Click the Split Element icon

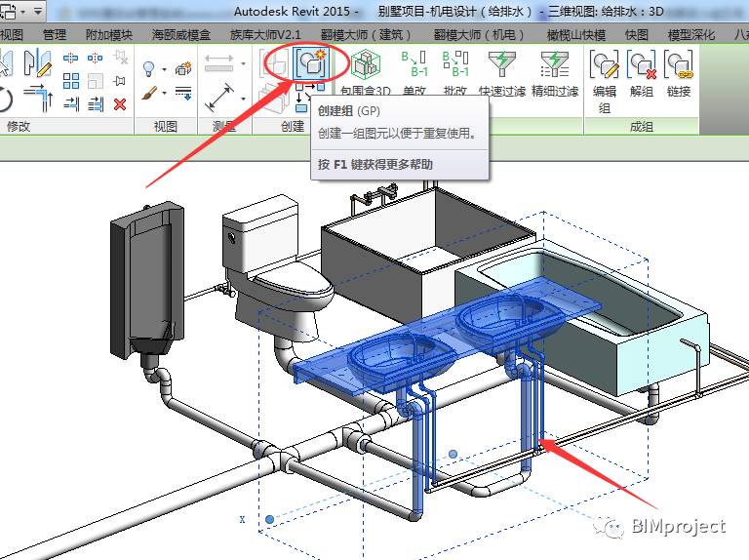[x=70, y=58]
